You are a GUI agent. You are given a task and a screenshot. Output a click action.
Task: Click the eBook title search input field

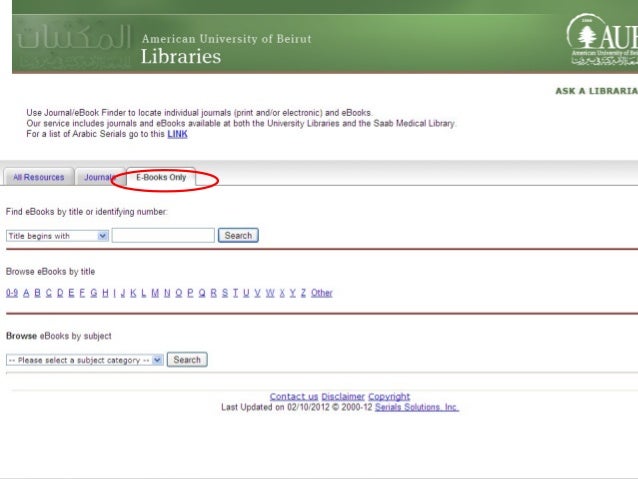click(163, 236)
